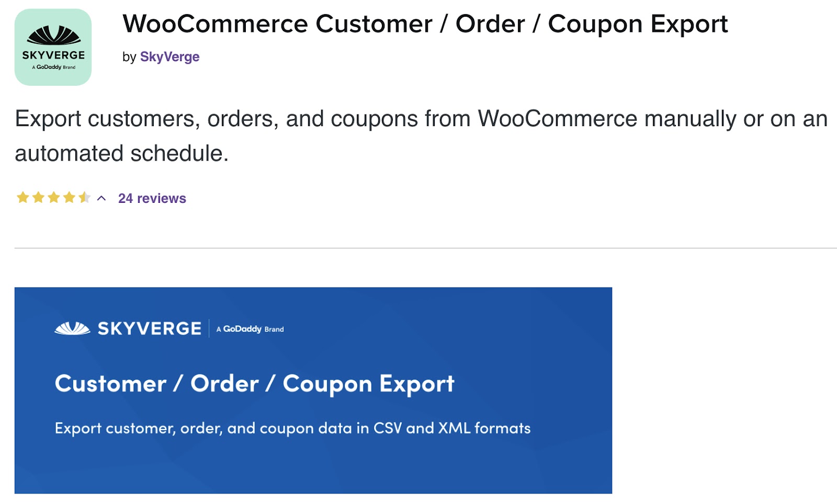Open the SkyVerge author link
837x504 pixels.
(169, 56)
